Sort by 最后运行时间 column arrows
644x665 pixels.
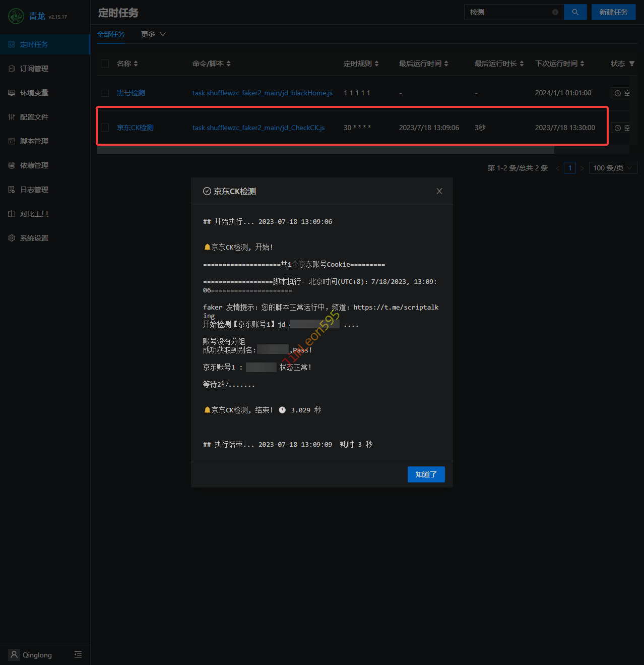tap(446, 64)
